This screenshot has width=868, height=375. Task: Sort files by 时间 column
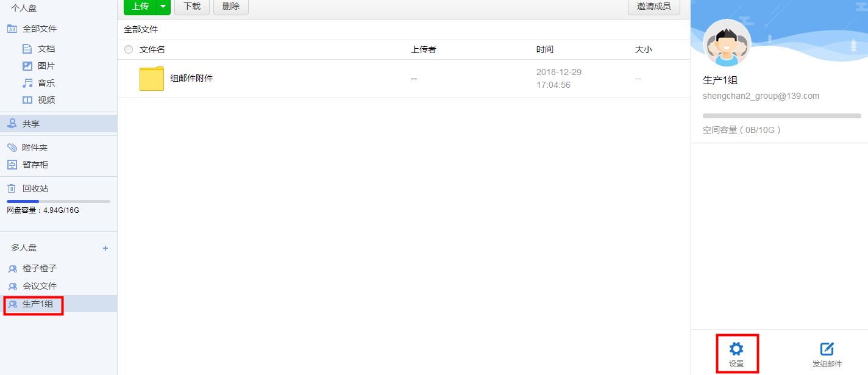click(x=544, y=49)
